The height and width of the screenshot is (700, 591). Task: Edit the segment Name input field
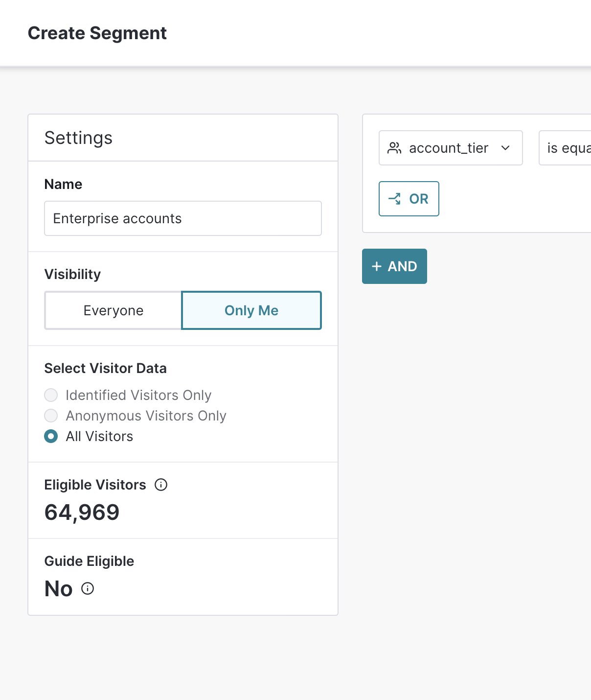(183, 218)
